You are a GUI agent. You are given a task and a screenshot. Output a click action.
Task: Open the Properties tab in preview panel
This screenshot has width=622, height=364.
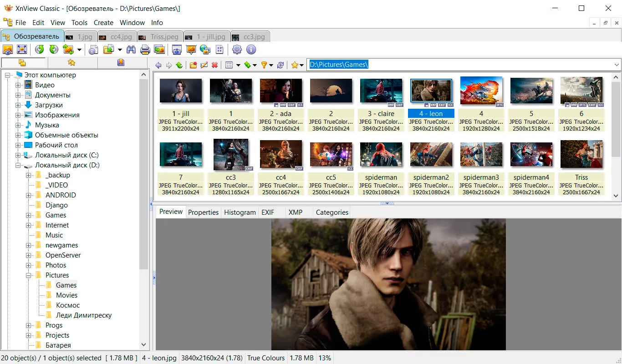[203, 212]
